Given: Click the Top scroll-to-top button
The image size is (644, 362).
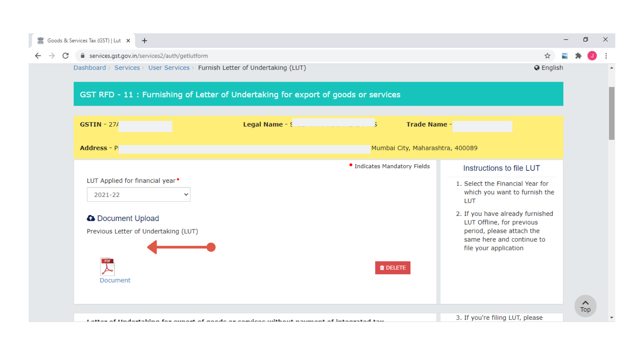Looking at the screenshot, I should (x=585, y=306).
